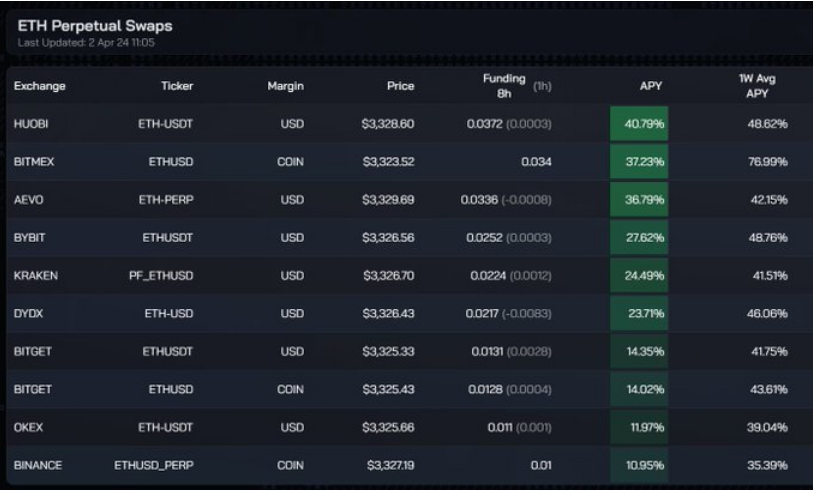This screenshot has width=813, height=490.
Task: Click the 1W Avg APY column header
Action: pyautogui.click(x=757, y=86)
